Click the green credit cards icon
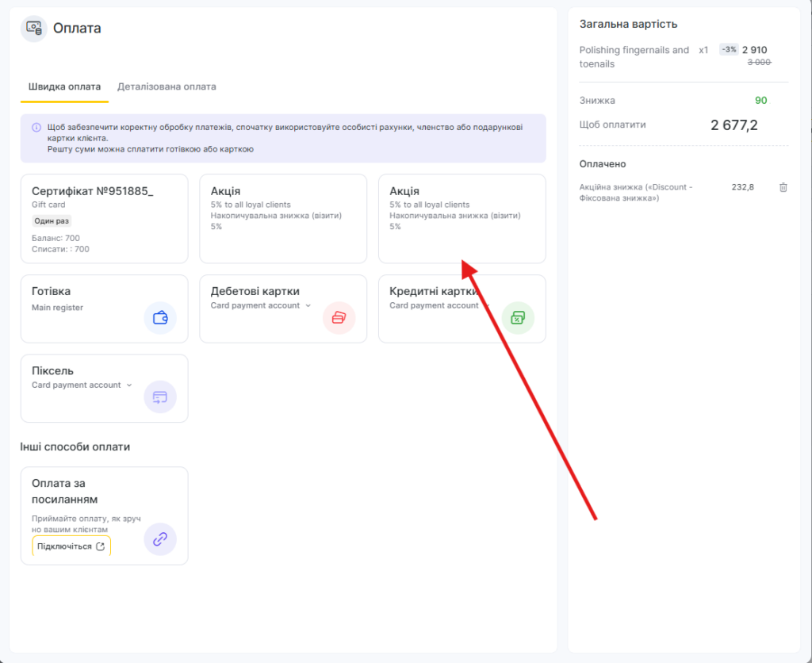The height and width of the screenshot is (663, 812). coord(518,318)
